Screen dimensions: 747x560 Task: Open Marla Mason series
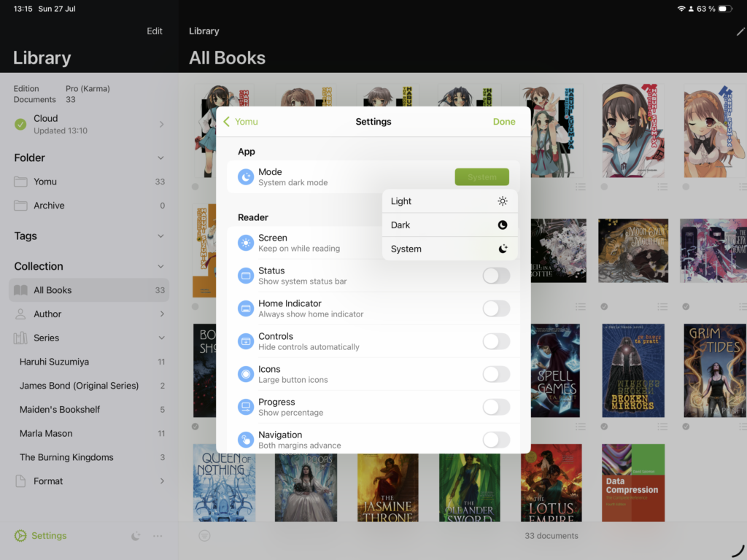pos(89,433)
